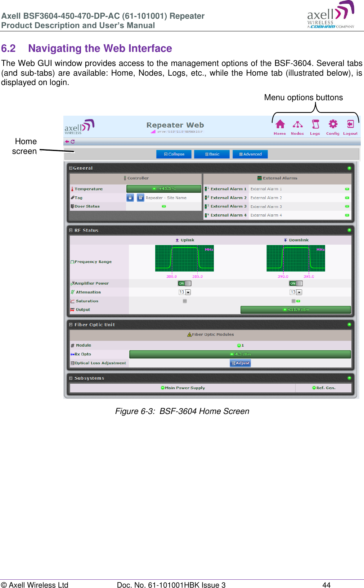Collapse the RF Status section

click(x=71, y=230)
